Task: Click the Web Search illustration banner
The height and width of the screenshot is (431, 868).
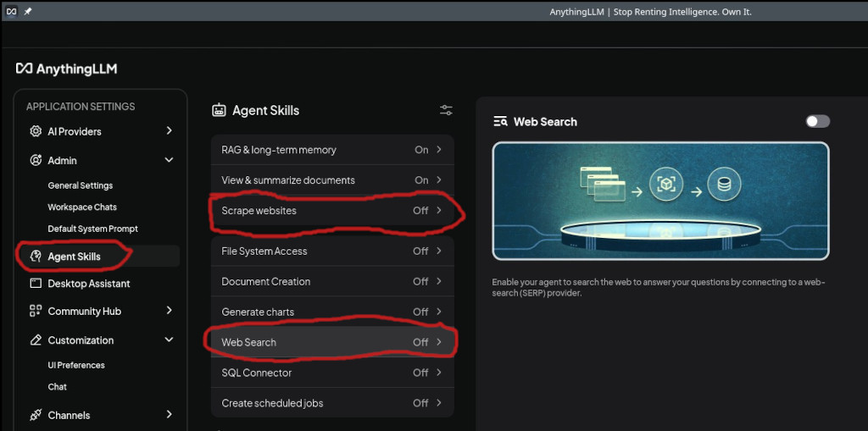Action: click(x=660, y=201)
